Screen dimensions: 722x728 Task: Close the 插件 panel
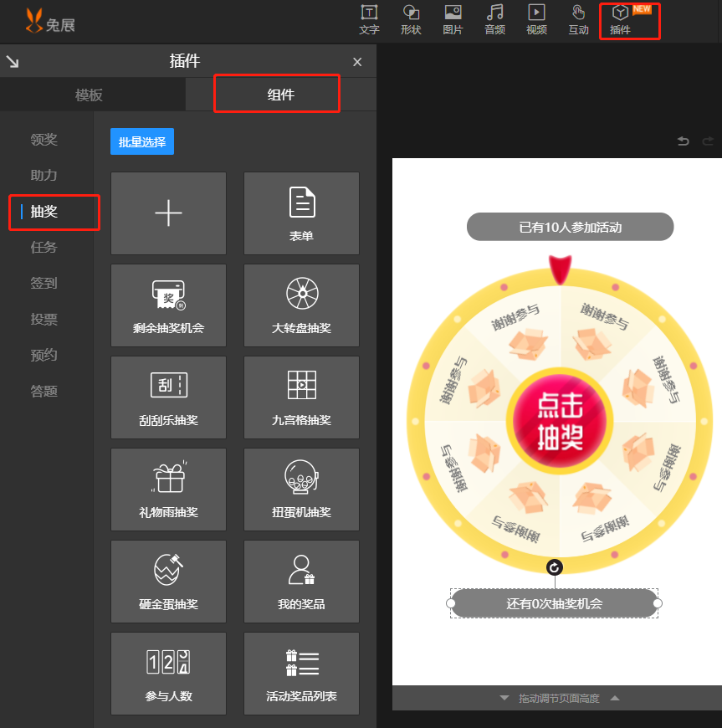pos(357,62)
